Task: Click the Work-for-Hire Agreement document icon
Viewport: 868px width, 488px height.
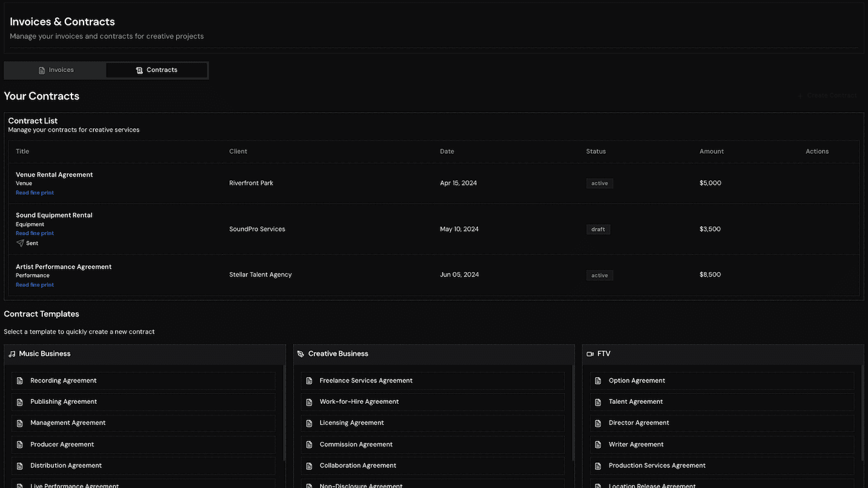Action: pos(309,402)
